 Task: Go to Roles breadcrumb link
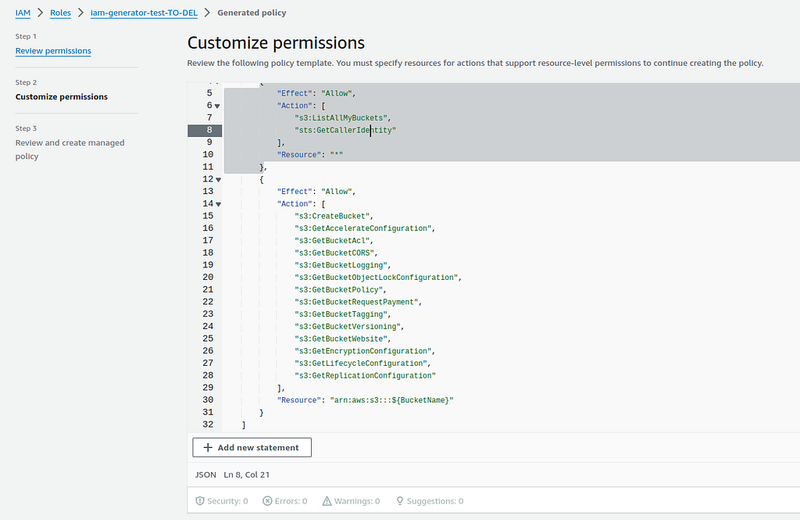(x=60, y=13)
